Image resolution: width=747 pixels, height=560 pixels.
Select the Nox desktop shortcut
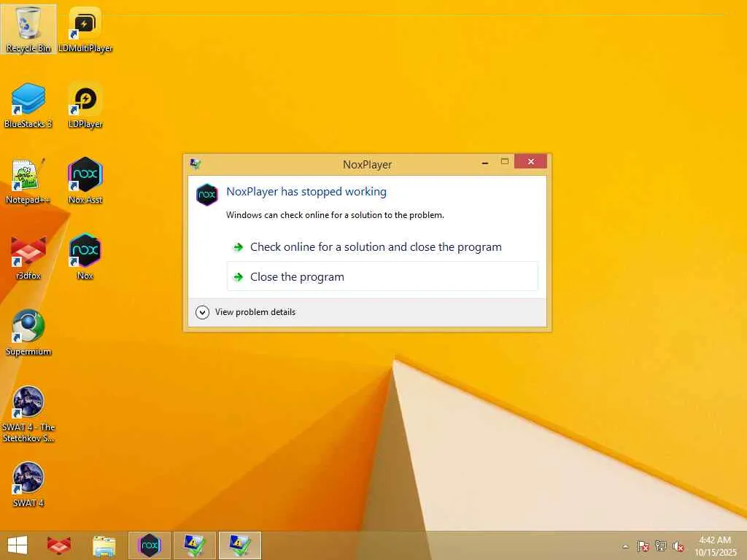pyautogui.click(x=85, y=257)
